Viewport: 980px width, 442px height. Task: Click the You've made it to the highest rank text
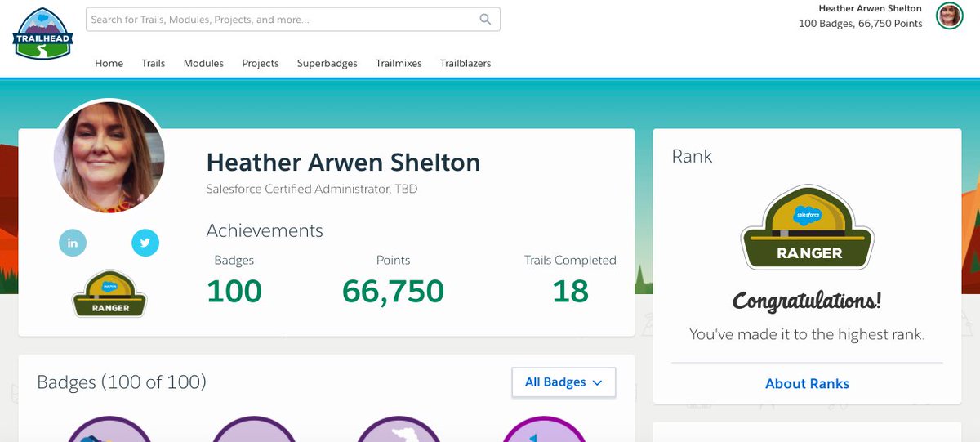click(x=807, y=334)
